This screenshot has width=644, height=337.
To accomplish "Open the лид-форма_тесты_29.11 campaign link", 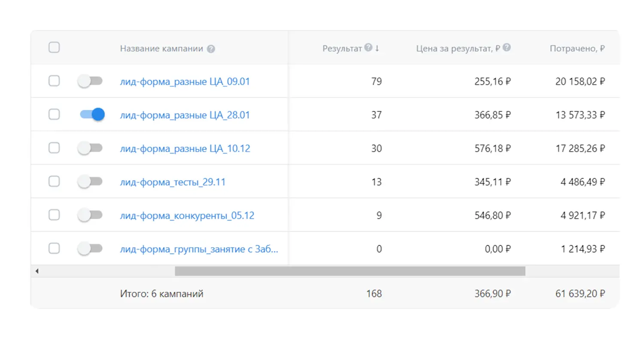I will tap(173, 182).
